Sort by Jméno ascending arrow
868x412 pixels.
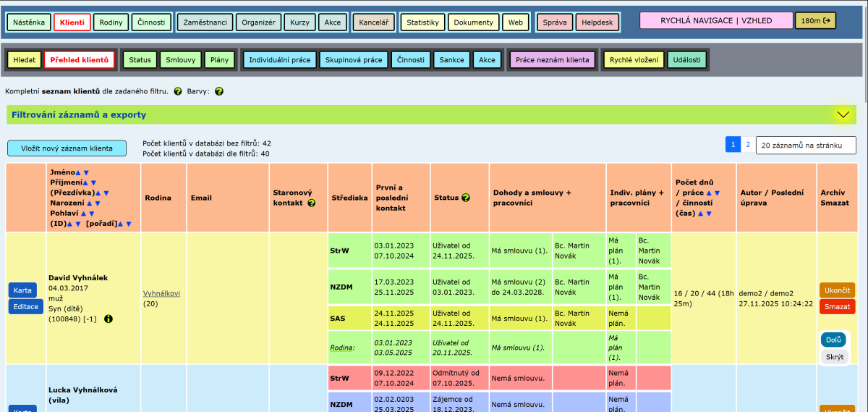(x=78, y=172)
